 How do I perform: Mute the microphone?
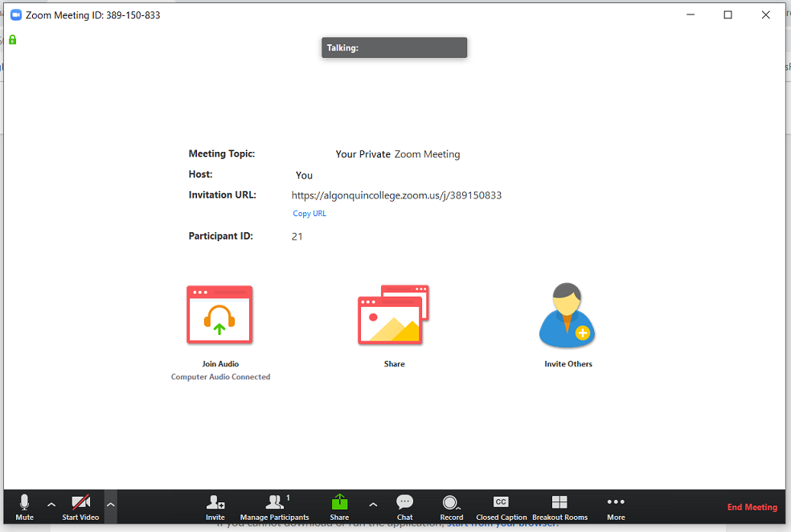(24, 505)
